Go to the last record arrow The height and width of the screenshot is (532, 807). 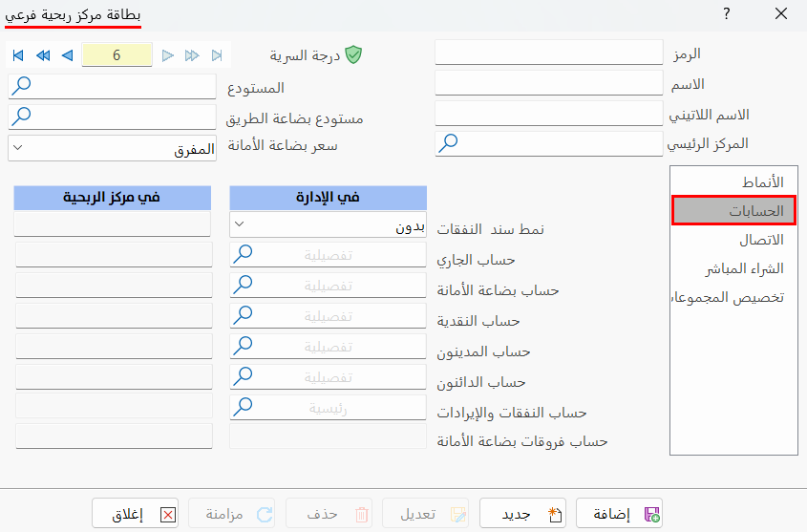[217, 55]
